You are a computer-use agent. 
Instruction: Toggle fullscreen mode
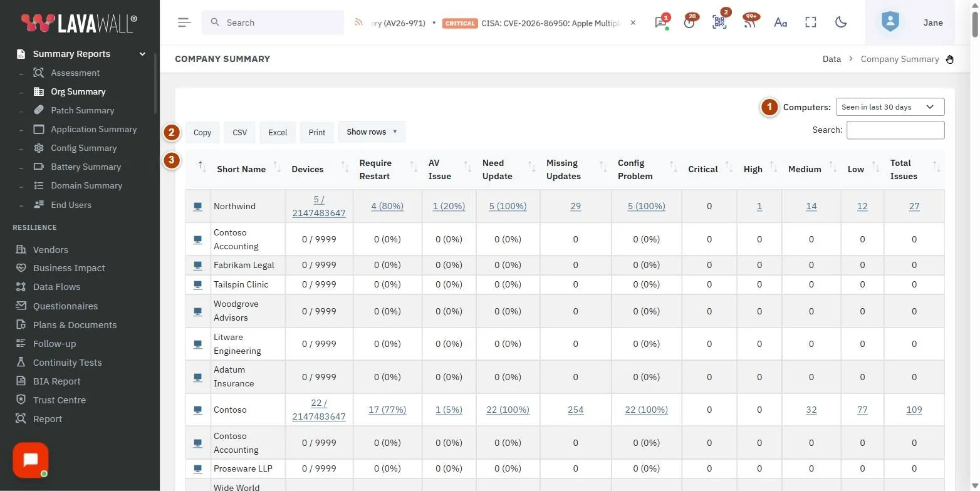tap(811, 23)
